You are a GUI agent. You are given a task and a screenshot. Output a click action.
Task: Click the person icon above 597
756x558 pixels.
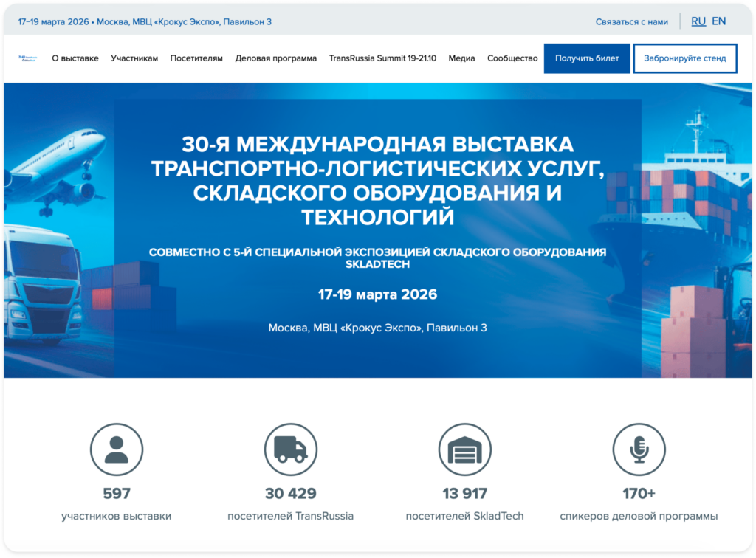tap(117, 449)
